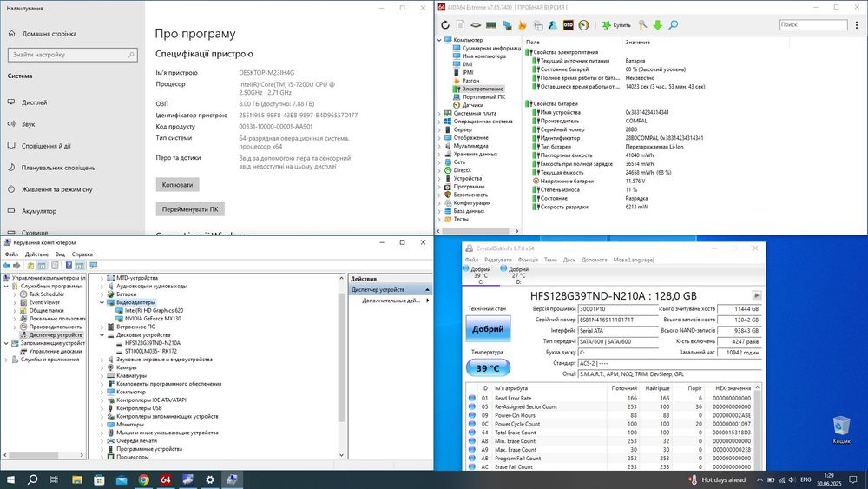This screenshot has height=489, width=868.
Task: Expand the Батареи device category
Action: [101, 294]
